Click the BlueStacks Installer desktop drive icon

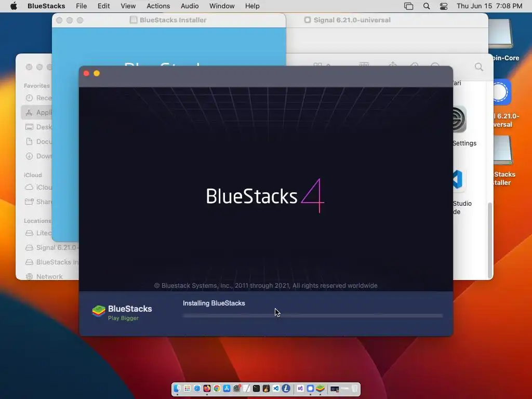coord(503,150)
